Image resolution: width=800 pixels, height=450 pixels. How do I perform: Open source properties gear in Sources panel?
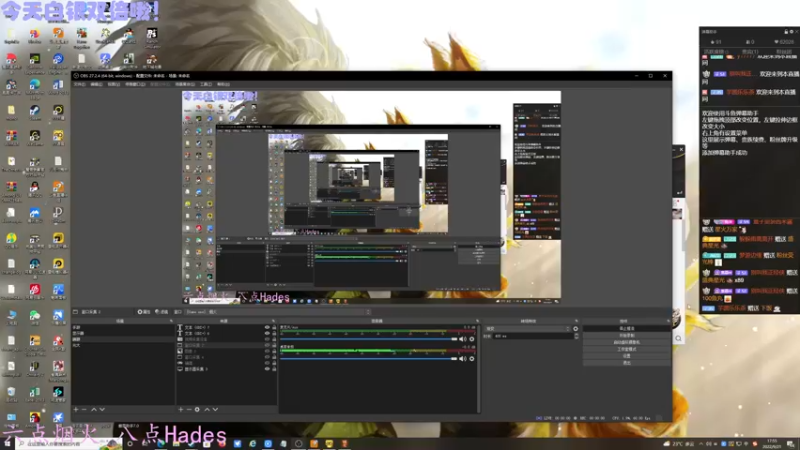[x=197, y=409]
